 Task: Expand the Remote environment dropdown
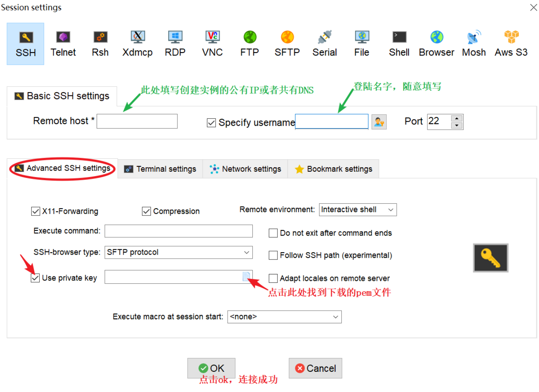coord(358,210)
